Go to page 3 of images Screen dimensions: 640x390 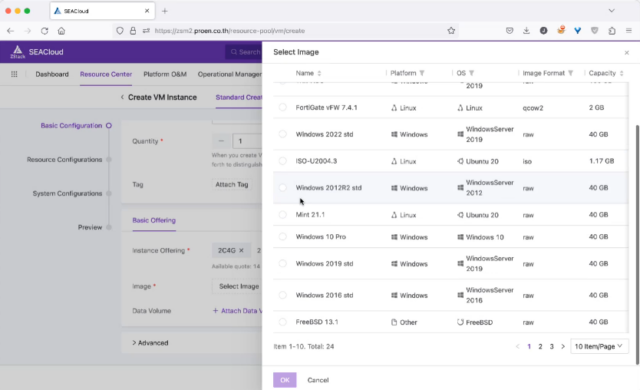(551, 346)
